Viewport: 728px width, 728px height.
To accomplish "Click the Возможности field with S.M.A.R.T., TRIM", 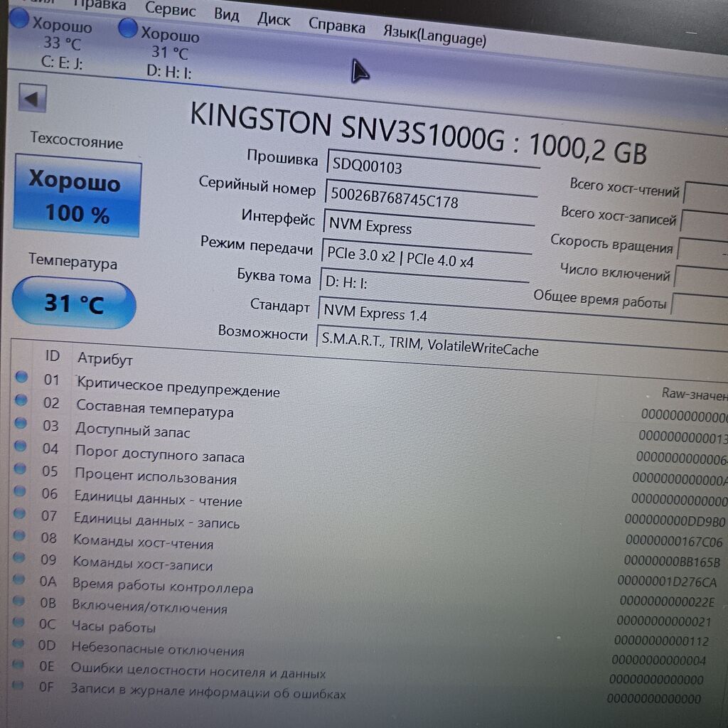I will click(x=522, y=347).
